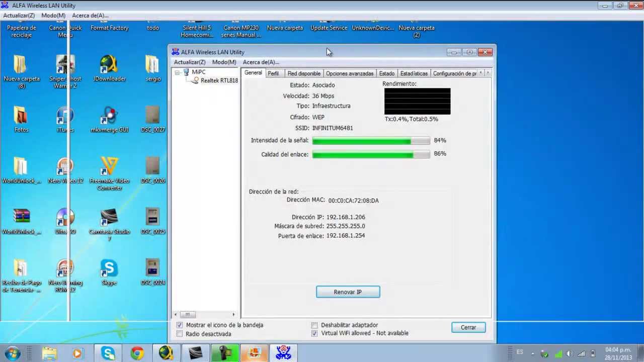Click the tree panel horizontal scrollbar
This screenshot has height=362, width=644.
click(205, 315)
